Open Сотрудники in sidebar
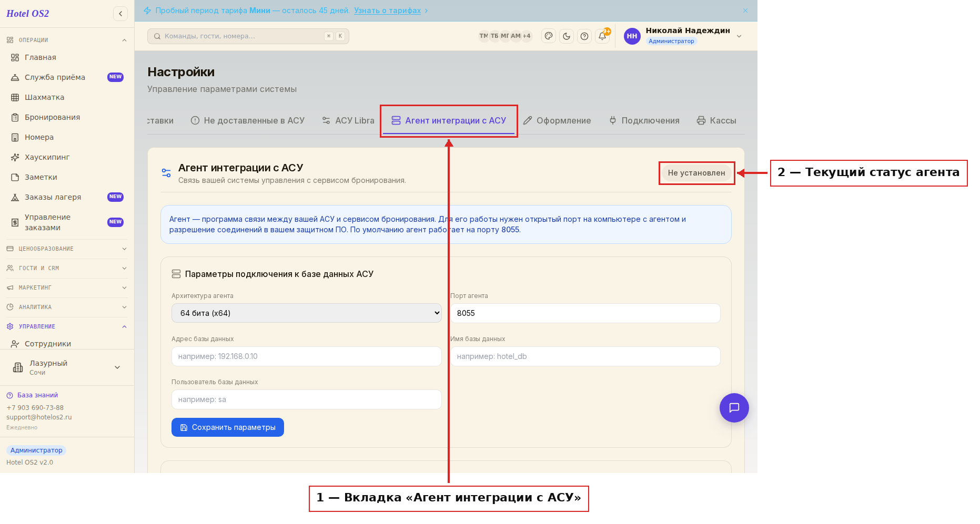Image resolution: width=980 pixels, height=524 pixels. (x=67, y=344)
